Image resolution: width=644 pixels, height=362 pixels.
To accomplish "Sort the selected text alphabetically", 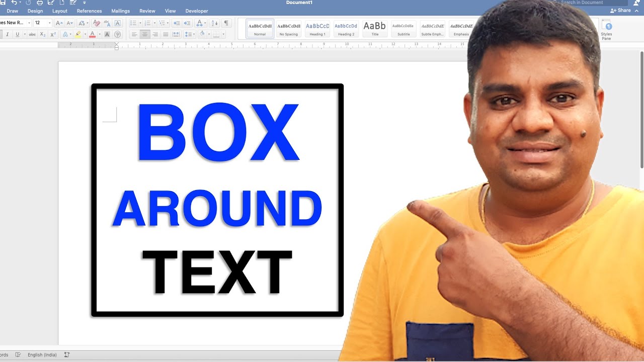I will tap(215, 23).
